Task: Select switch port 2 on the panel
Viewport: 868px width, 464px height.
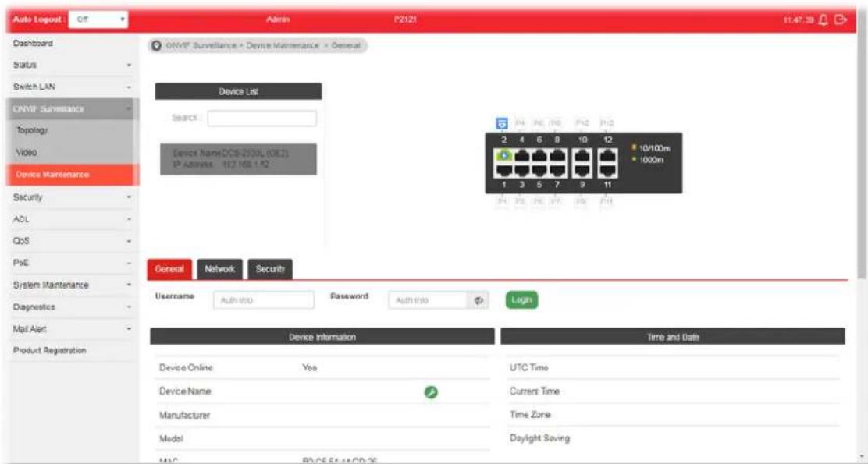Action: coord(503,155)
